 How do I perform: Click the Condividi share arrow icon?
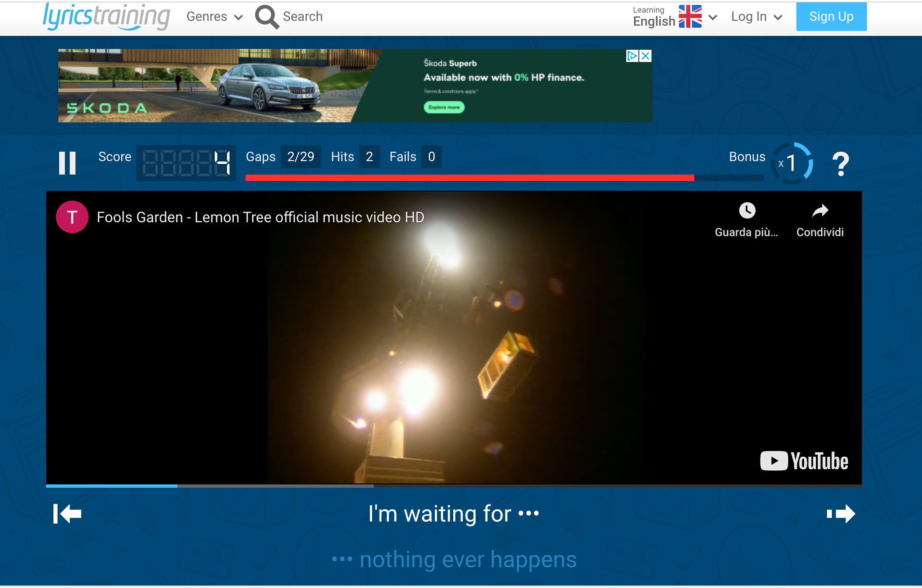pos(820,211)
